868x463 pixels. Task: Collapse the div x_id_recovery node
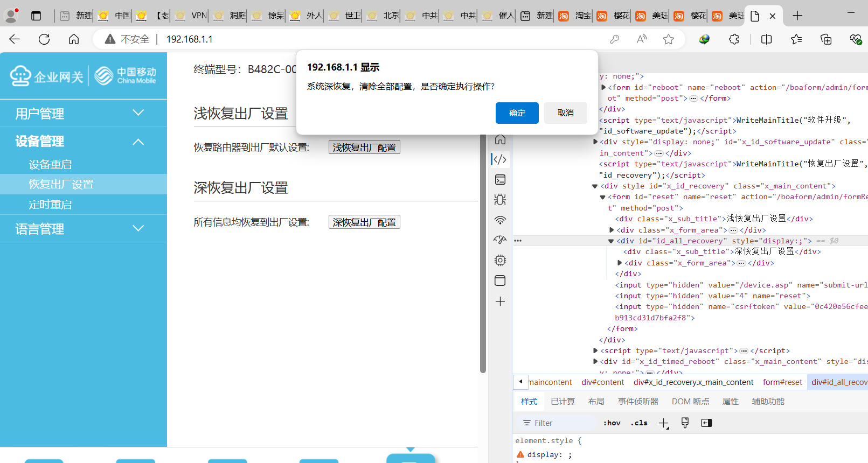coord(595,186)
